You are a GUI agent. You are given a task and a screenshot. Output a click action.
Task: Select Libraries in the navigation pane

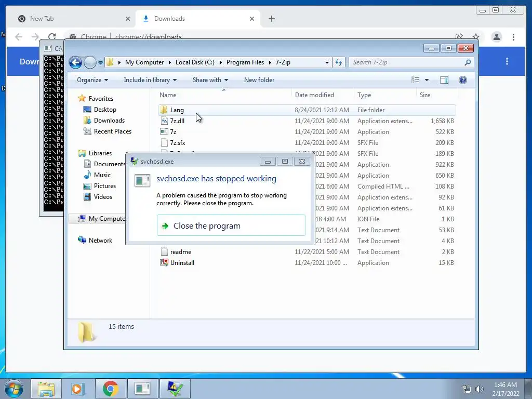point(100,153)
